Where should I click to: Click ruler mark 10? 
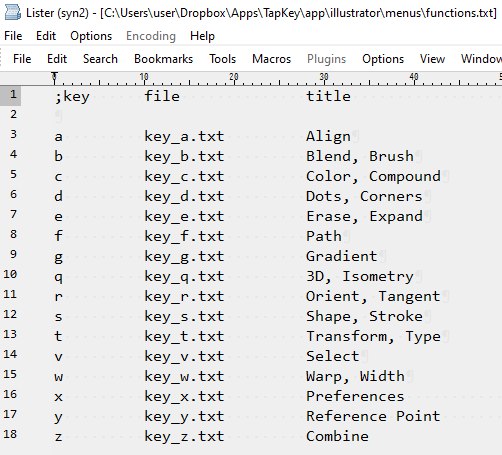pos(144,77)
